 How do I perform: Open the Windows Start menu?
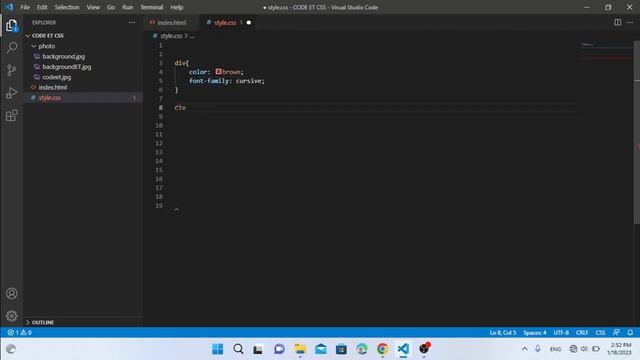pos(218,349)
